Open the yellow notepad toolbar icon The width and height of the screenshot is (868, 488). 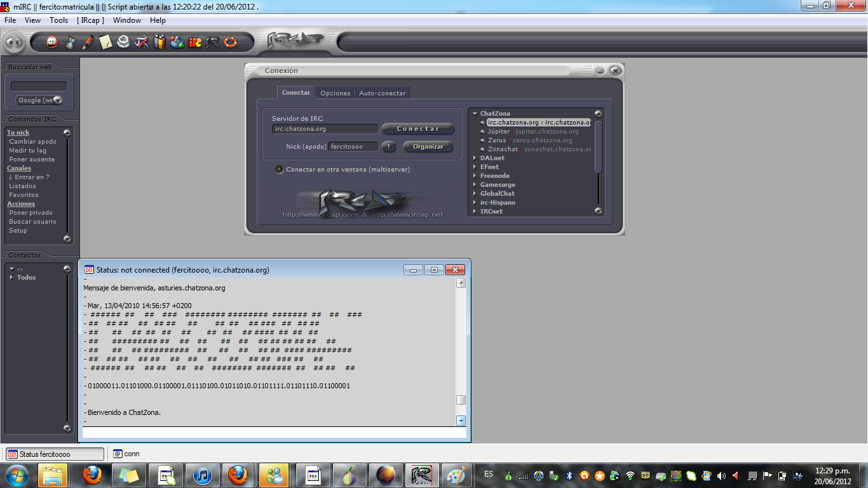click(x=105, y=43)
